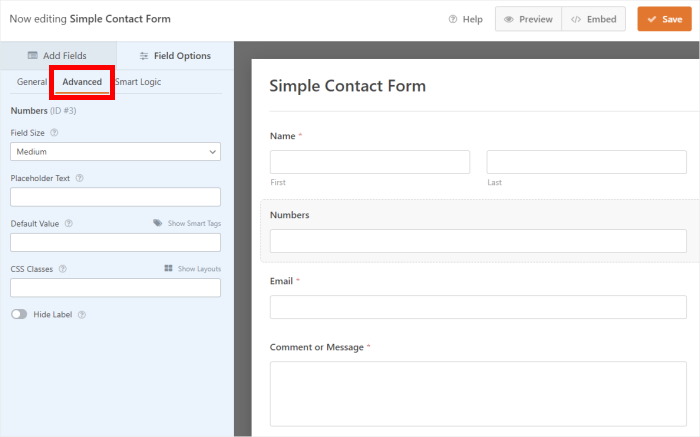Open the General sub-tab
This screenshot has height=437, width=700.
click(32, 82)
